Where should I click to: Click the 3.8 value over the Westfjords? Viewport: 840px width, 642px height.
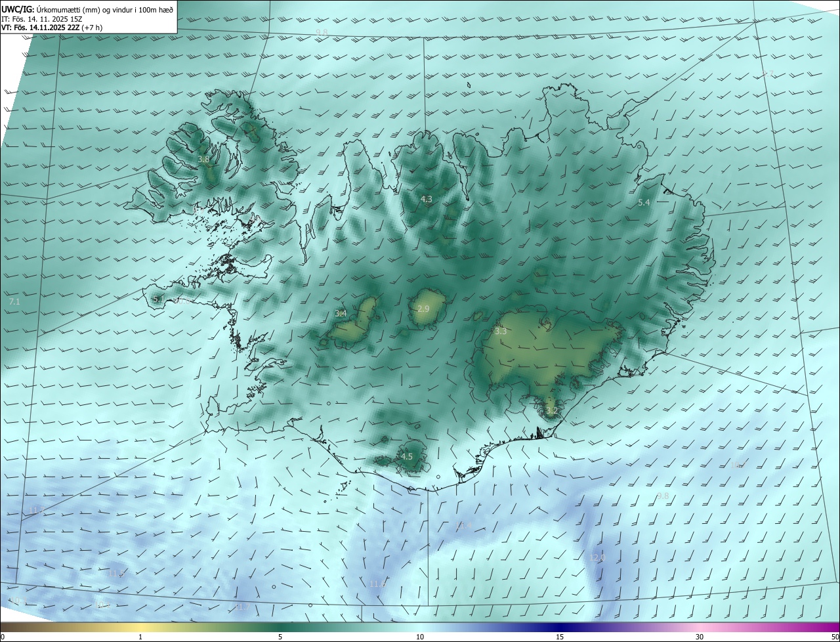203,160
